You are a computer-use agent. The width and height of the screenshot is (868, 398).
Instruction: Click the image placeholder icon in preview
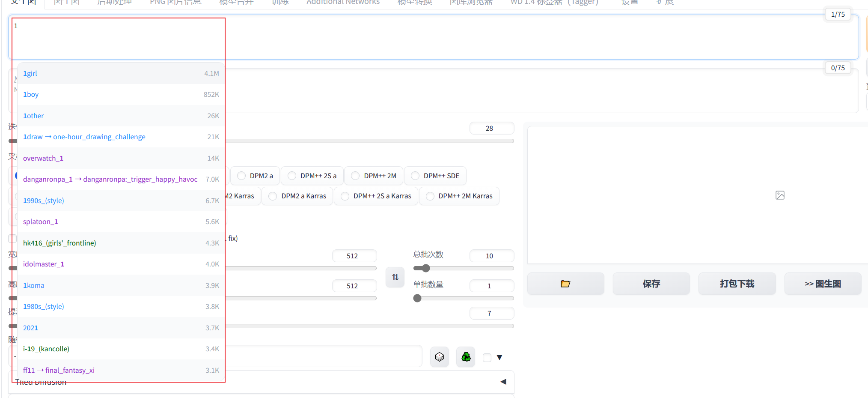(x=780, y=195)
